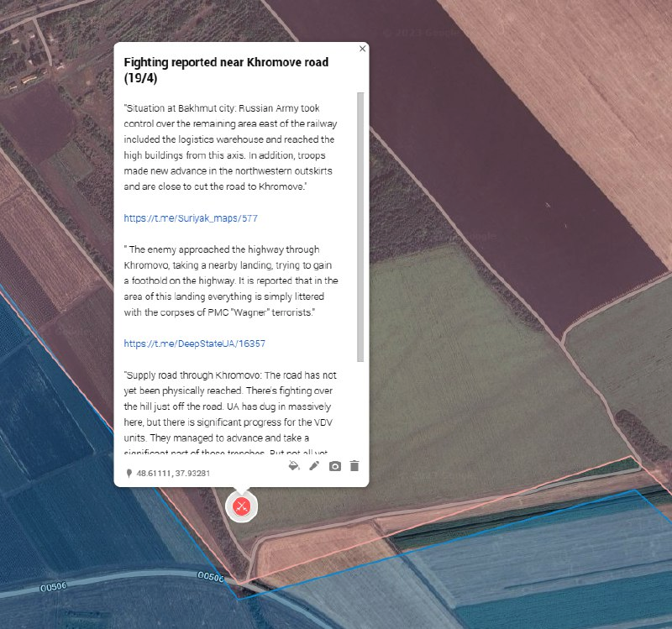Screen dimensions: 672x629
Task: Delete the feature using trash icon
Action: tap(354, 465)
